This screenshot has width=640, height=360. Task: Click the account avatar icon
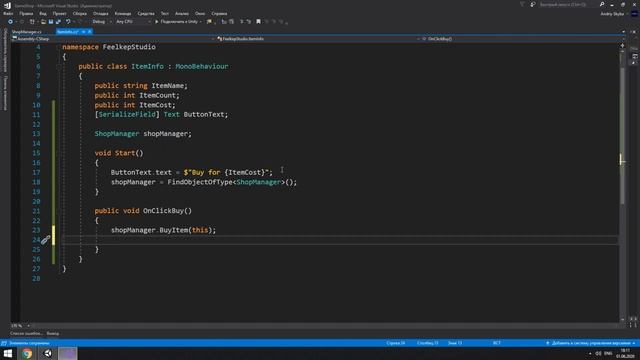pyautogui.click(x=634, y=14)
